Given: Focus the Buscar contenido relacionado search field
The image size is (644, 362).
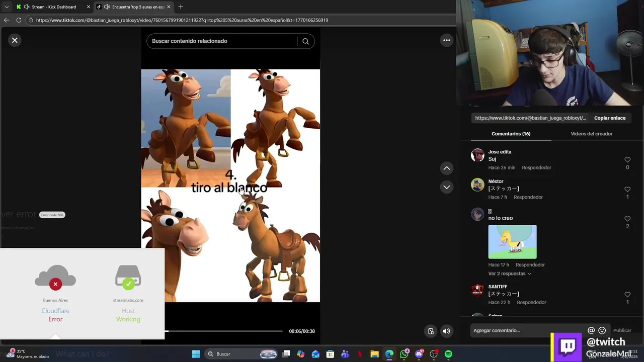Looking at the screenshot, I should coord(224,41).
